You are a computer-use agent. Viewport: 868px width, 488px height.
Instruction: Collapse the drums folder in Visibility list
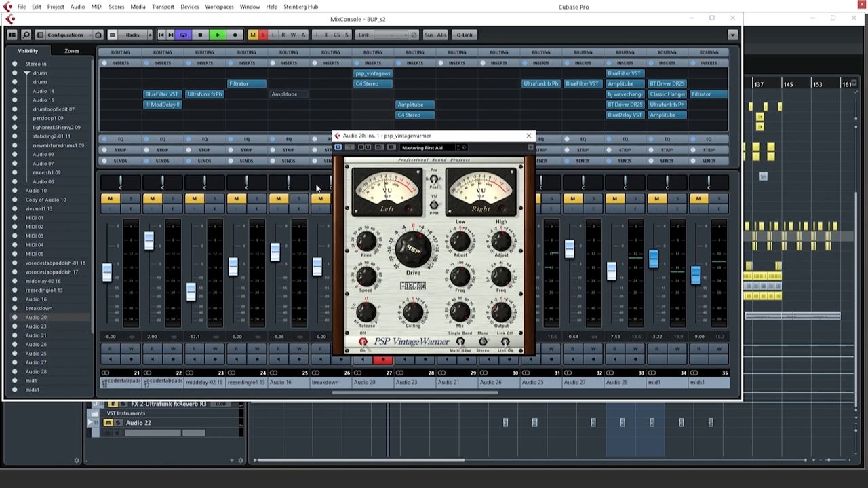[x=26, y=73]
